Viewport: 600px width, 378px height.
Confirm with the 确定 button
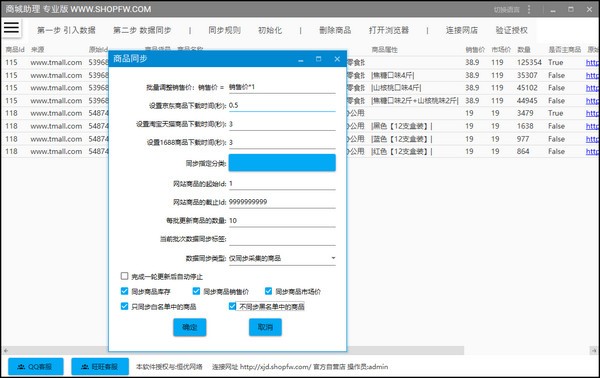[190, 327]
